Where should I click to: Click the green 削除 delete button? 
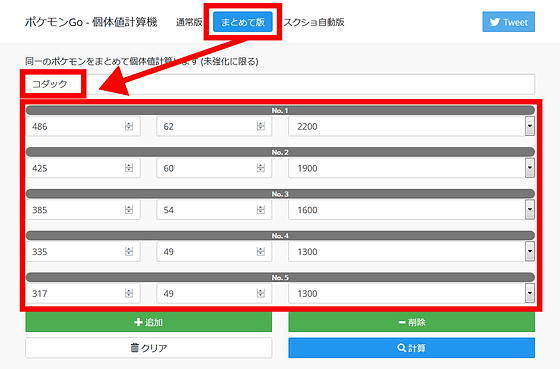pyautogui.click(x=411, y=322)
